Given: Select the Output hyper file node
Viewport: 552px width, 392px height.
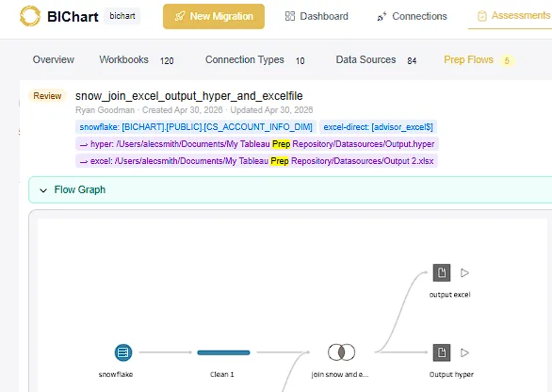Looking at the screenshot, I should [x=442, y=352].
